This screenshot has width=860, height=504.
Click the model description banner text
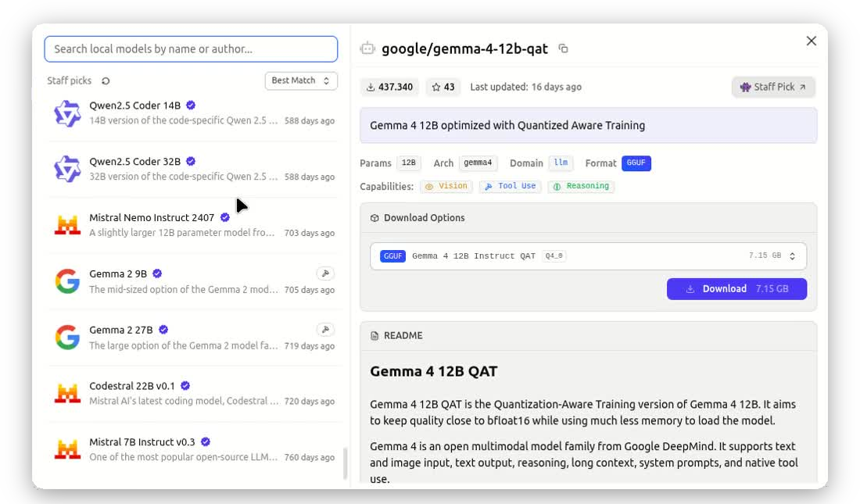[507, 126]
